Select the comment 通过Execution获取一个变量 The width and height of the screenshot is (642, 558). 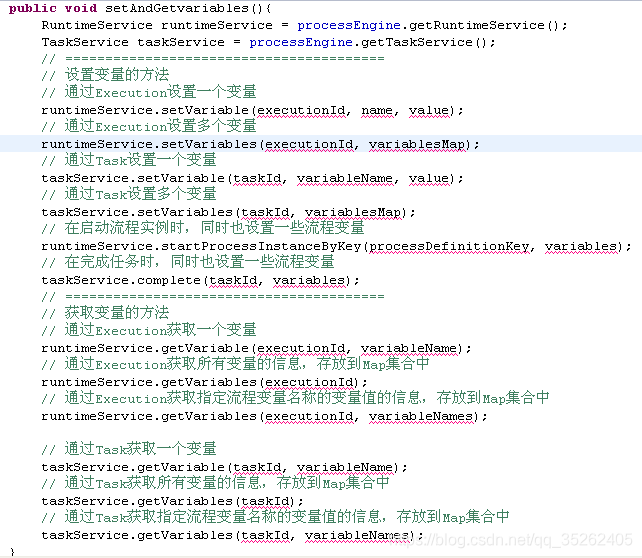pyautogui.click(x=160, y=330)
